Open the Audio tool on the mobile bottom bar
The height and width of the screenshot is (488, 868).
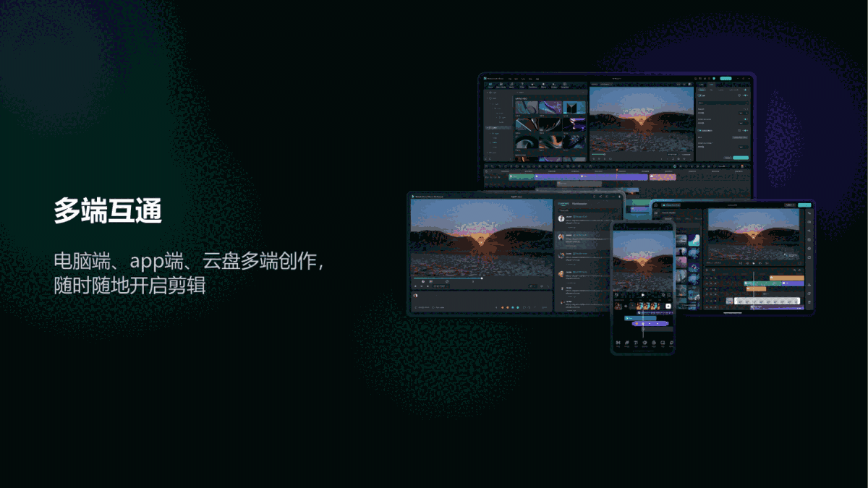click(x=627, y=343)
